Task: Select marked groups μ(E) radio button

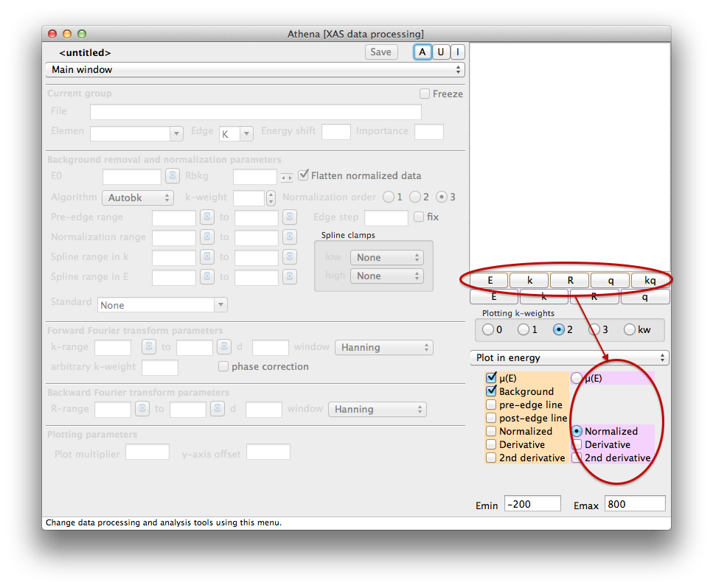Action: 577,378
